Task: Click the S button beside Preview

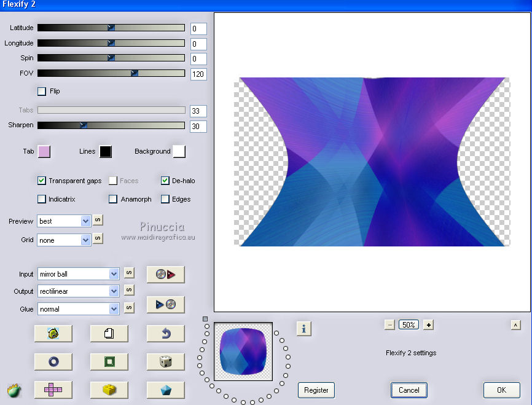Action: (98, 220)
